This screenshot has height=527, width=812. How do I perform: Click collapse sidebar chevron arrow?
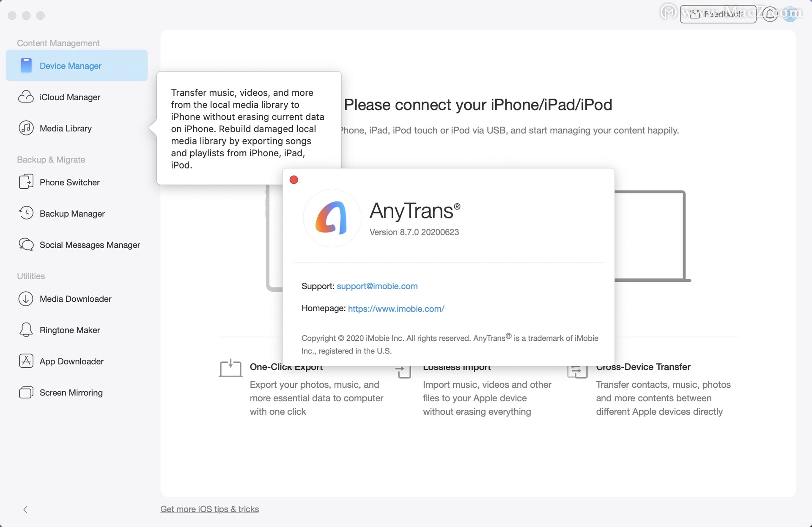25,509
